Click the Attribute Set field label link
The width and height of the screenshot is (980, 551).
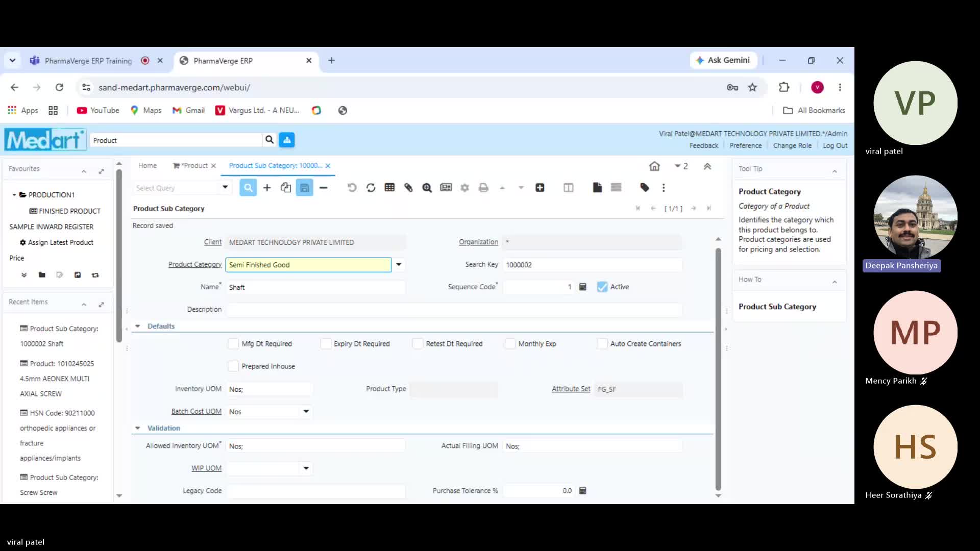(x=571, y=389)
